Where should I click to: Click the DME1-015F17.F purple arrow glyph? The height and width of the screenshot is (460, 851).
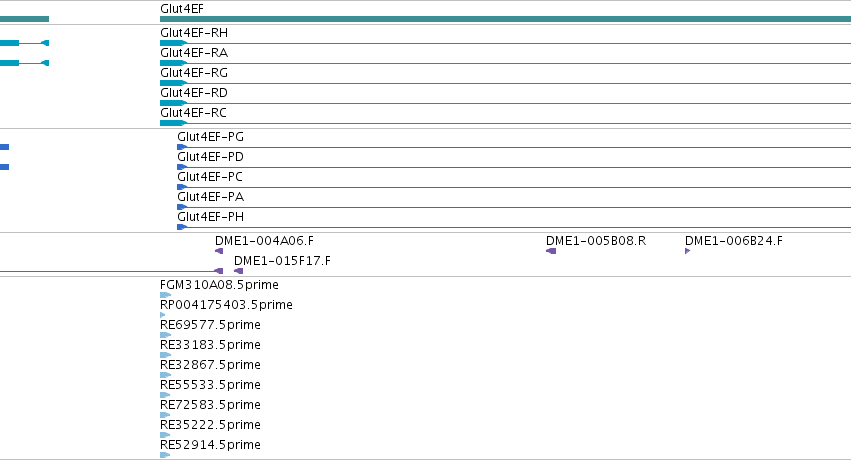(238, 271)
